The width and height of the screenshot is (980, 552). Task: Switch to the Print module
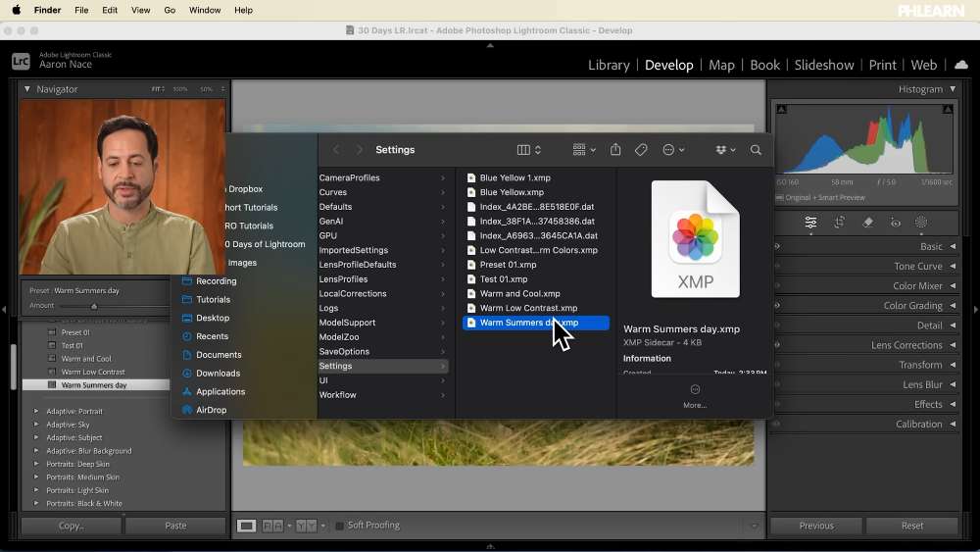[x=883, y=65]
